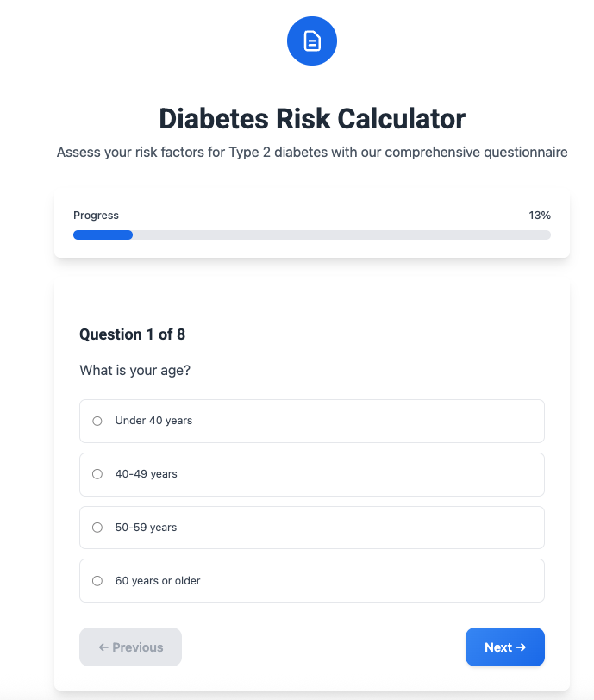Click the document icon in the blue circle
Screen dimensions: 594x700
click(x=311, y=41)
